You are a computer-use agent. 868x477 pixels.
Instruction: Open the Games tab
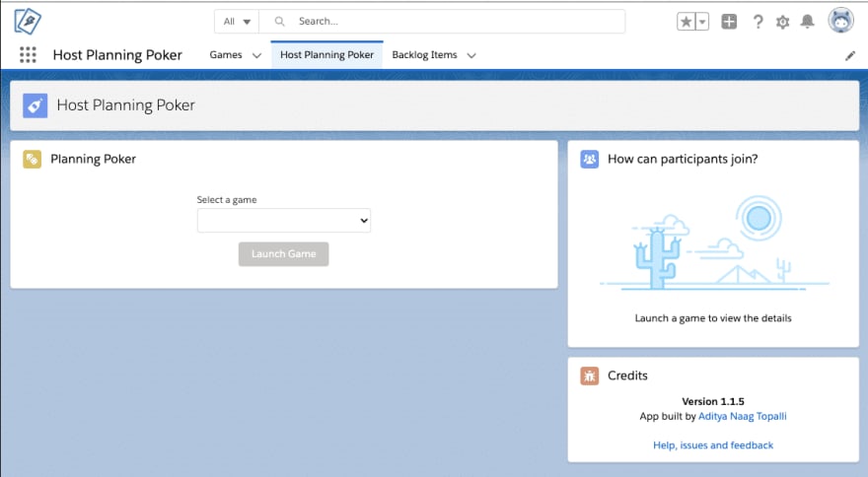click(226, 55)
